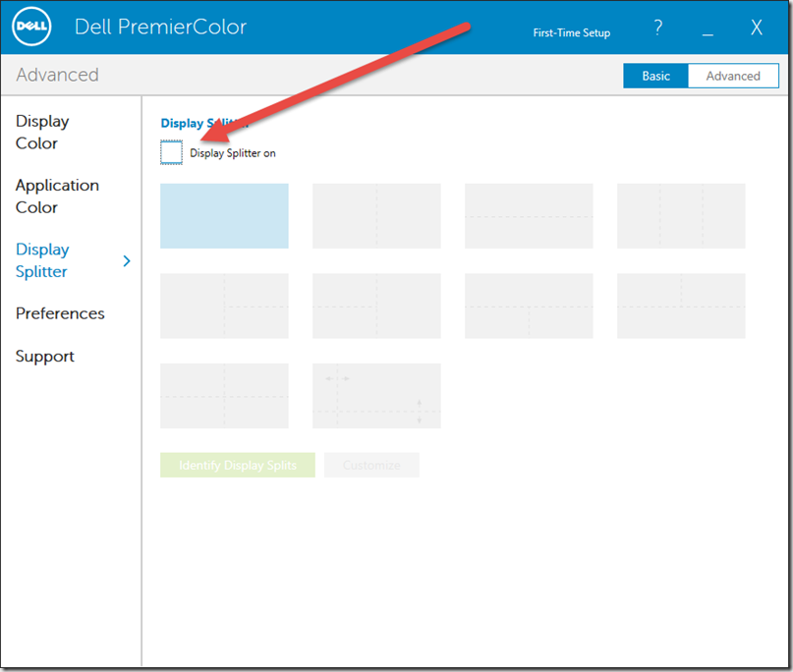Choose the top and bottom halves layout
793x672 pixels.
(529, 216)
